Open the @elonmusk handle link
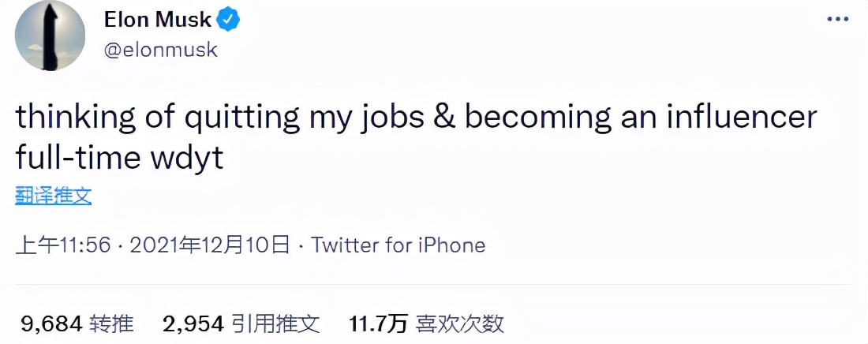This screenshot has height=344, width=868. coord(161,50)
